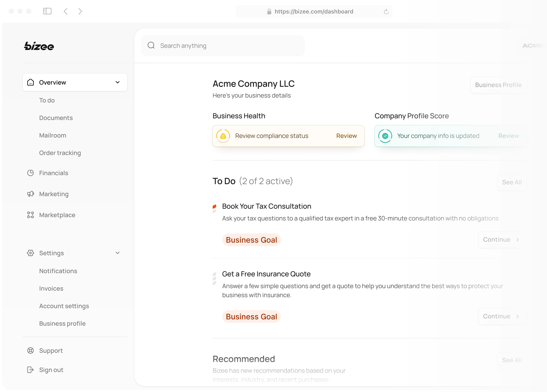Click Review on the compliance status banner

tap(346, 136)
